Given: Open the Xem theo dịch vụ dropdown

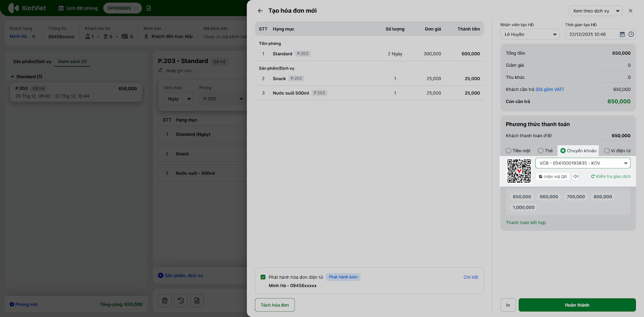Looking at the screenshot, I should click(595, 11).
